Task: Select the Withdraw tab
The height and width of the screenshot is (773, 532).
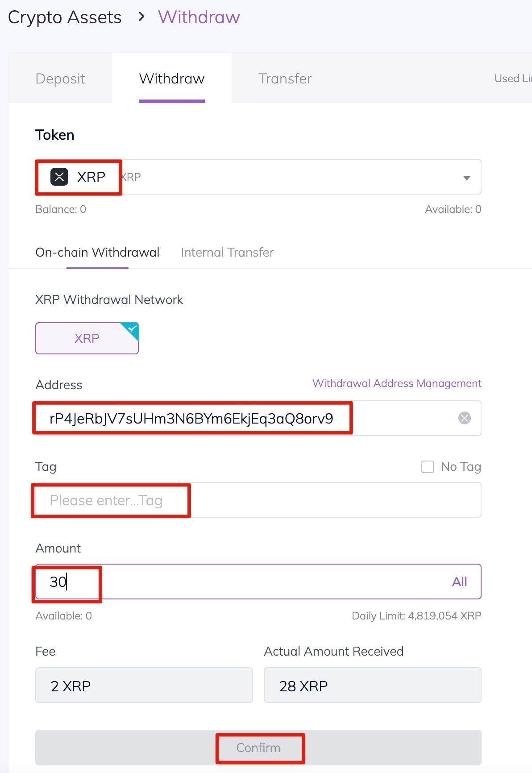Action: [x=172, y=79]
